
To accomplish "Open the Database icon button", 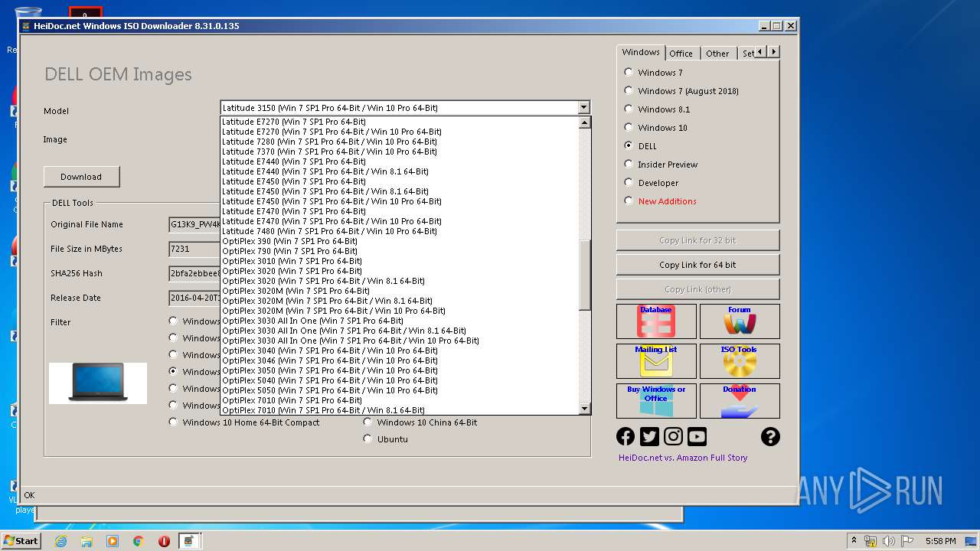I will (656, 321).
